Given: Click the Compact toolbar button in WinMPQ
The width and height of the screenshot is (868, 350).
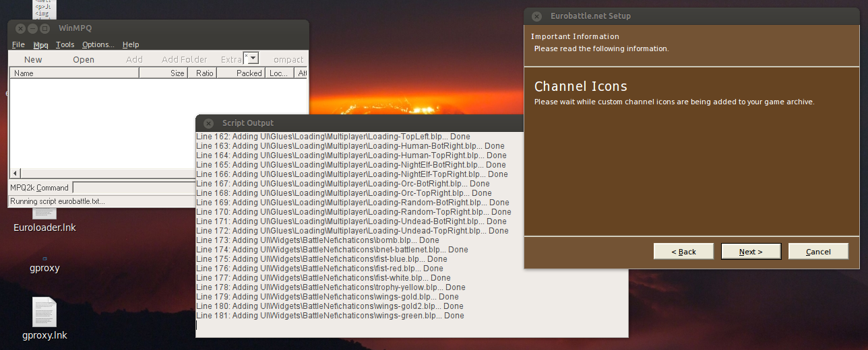Looking at the screenshot, I should pyautogui.click(x=288, y=59).
